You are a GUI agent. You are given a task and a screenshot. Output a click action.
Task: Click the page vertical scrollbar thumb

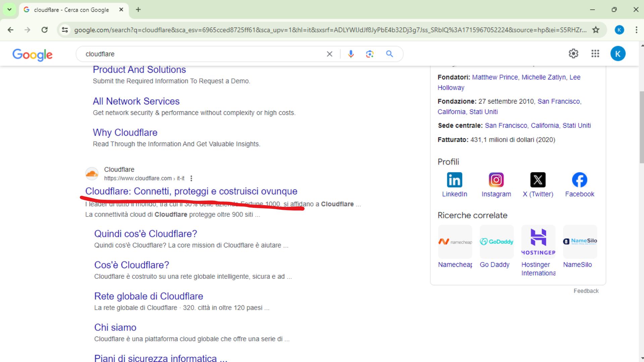pos(642,127)
